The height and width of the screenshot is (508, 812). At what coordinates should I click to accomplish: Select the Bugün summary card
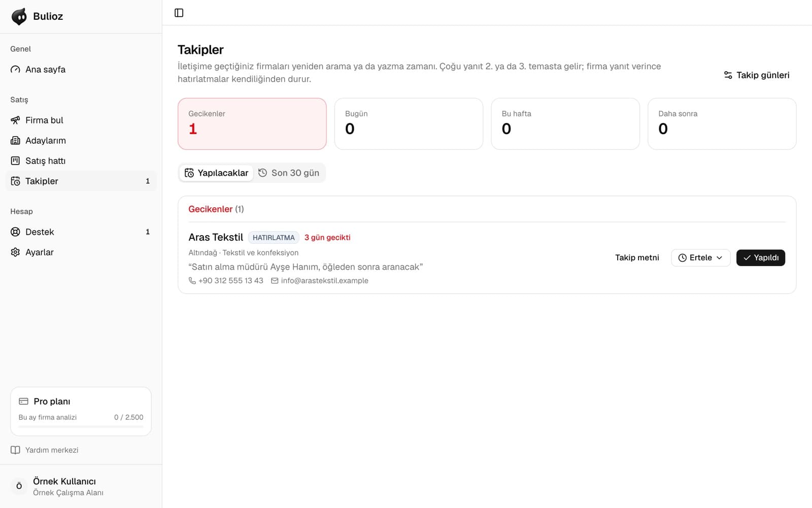(x=409, y=124)
